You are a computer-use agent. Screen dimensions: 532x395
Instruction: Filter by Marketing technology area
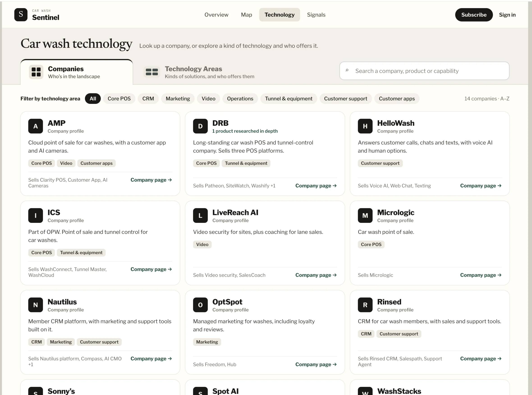pyautogui.click(x=178, y=98)
